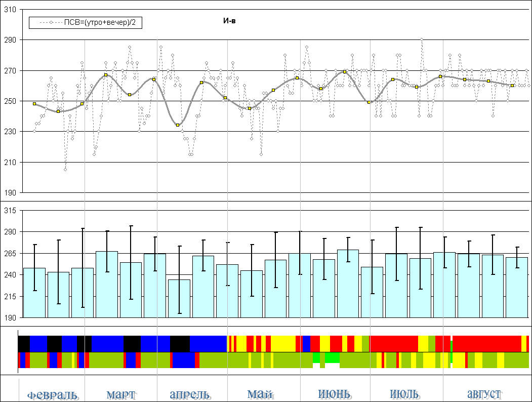Select the март month label
This screenshot has height=402, width=532.
click(121, 395)
